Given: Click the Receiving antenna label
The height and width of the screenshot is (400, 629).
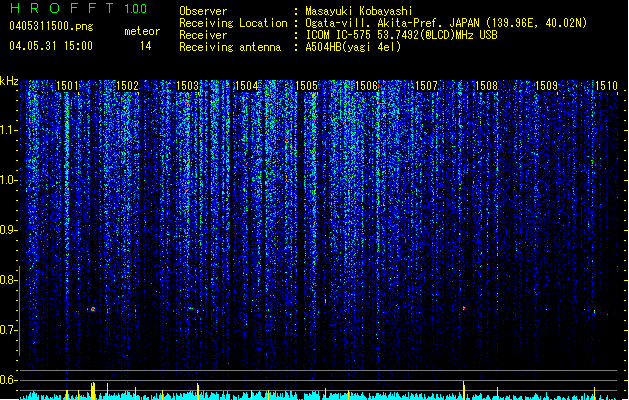Looking at the screenshot, I should [230, 47].
